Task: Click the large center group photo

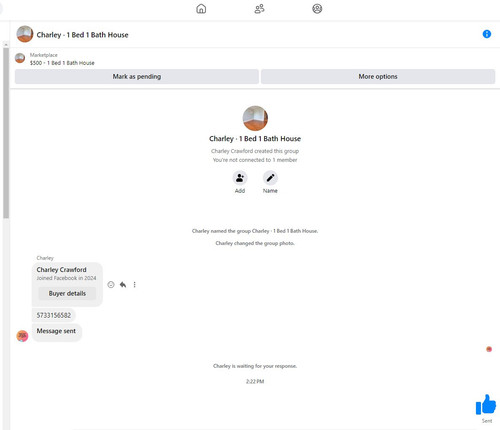Action: point(255,118)
